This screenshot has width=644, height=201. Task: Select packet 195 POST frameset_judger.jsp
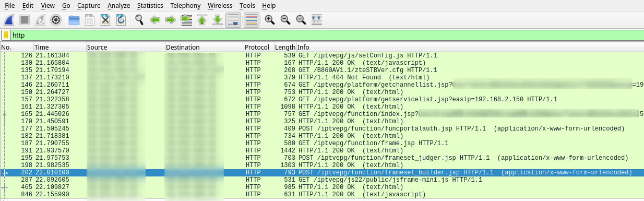[322, 158]
